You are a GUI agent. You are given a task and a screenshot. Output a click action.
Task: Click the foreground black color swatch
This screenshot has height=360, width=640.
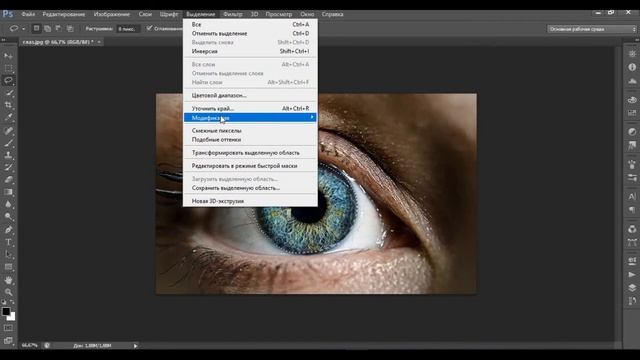[x=5, y=311]
